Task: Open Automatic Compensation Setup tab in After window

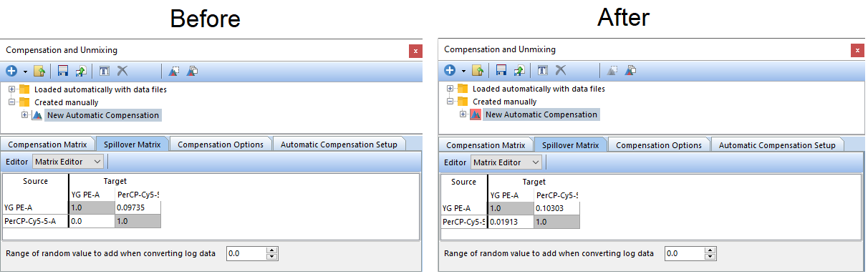Action: point(777,145)
